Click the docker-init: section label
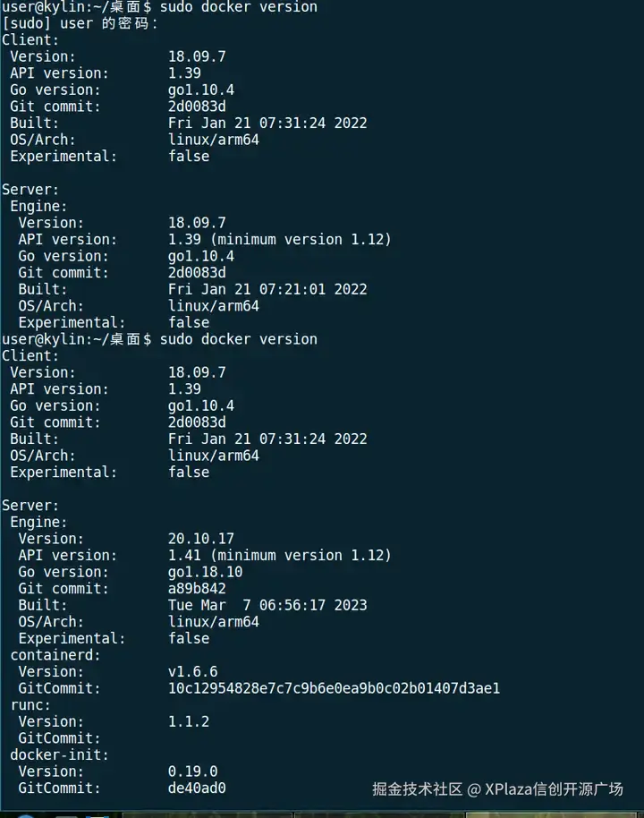Image resolution: width=644 pixels, height=818 pixels. click(59, 754)
